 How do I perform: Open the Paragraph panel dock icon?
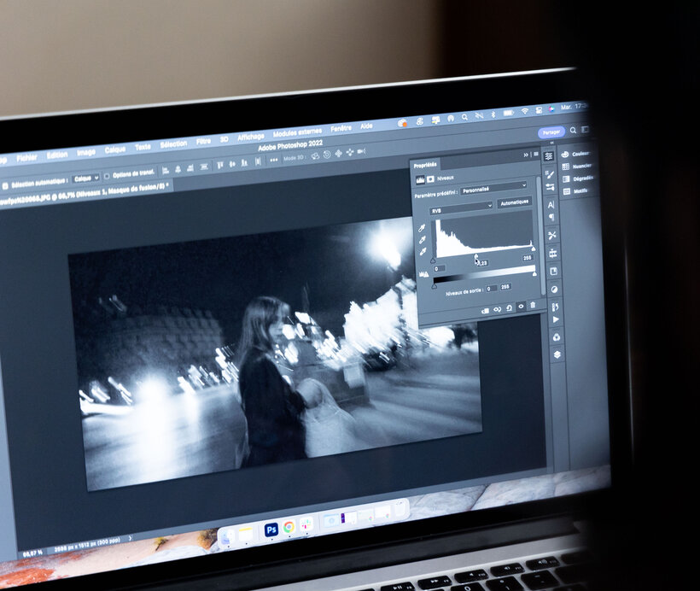[551, 218]
